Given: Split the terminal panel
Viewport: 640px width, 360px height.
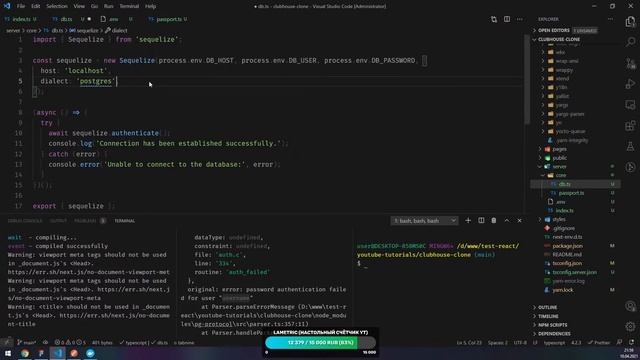Looking at the screenshot, I should coord(481,220).
